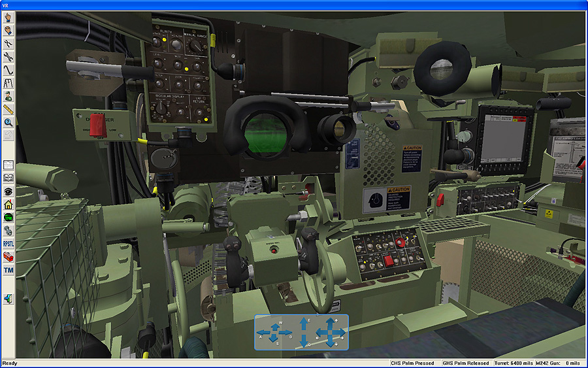The width and height of the screenshot is (588, 368).
Task: Click the exit door icon
Action: [8, 298]
